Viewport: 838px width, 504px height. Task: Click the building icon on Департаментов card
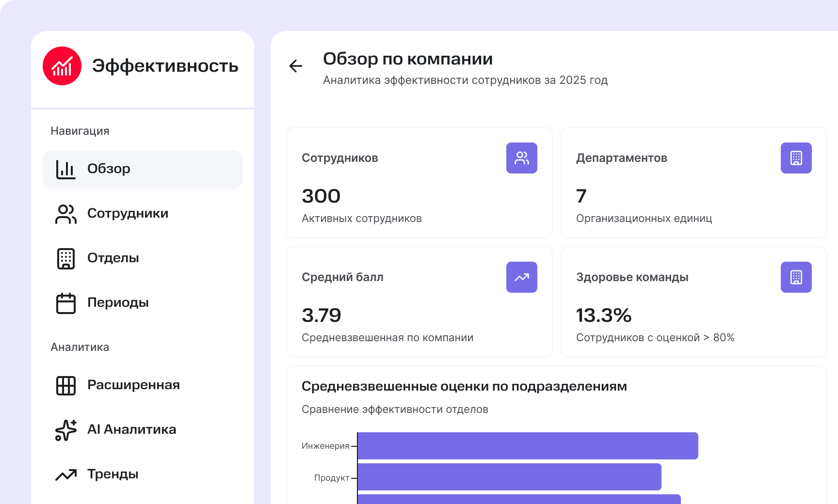(x=796, y=158)
